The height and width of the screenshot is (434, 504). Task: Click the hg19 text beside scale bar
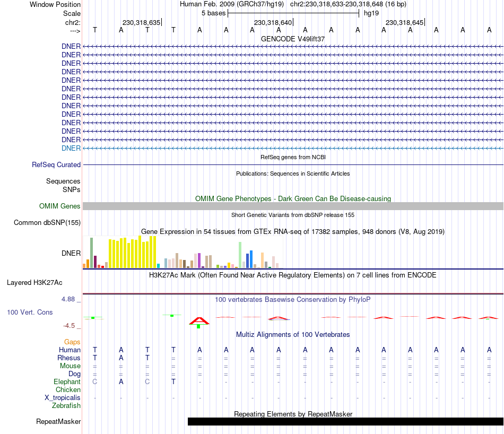point(371,13)
